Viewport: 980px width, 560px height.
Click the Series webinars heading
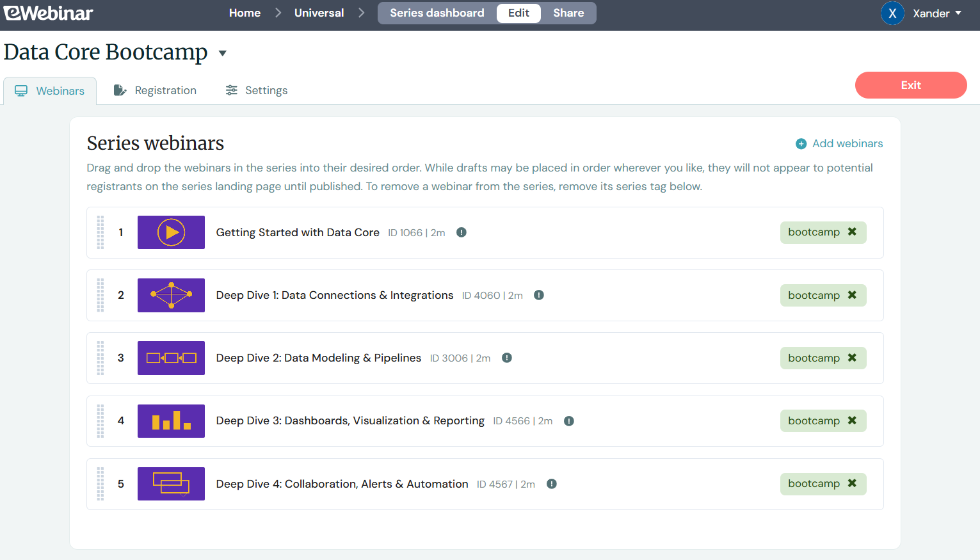[x=156, y=143]
